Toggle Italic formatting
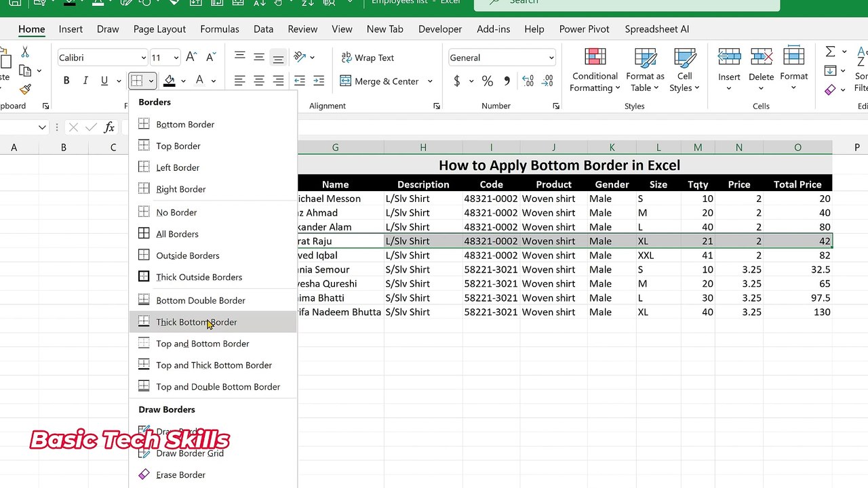This screenshot has width=868, height=488. 85,81
